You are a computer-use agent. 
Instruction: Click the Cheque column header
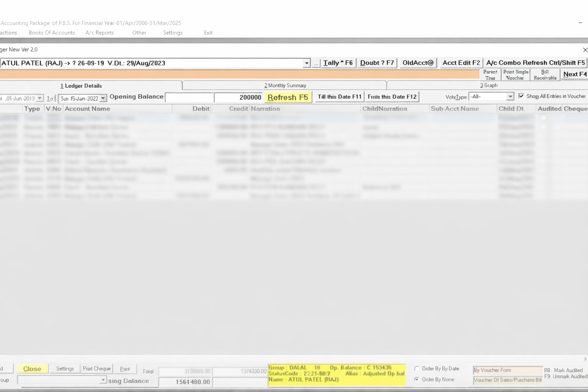[x=575, y=109]
